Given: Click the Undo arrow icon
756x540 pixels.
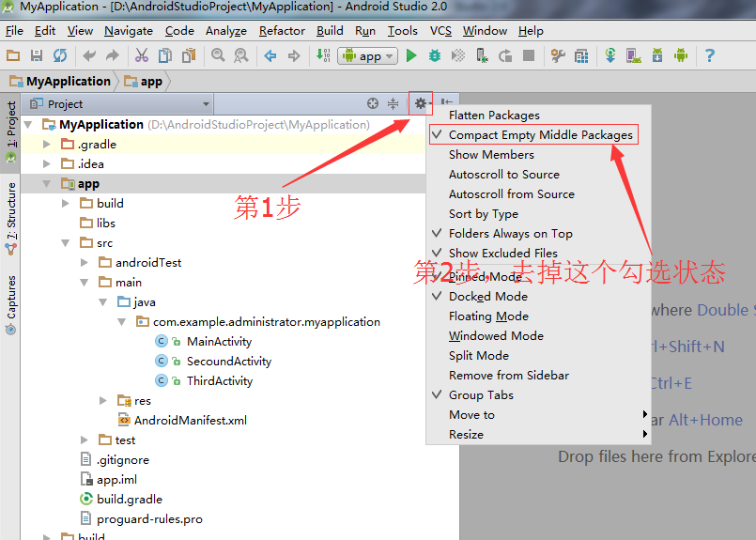Looking at the screenshot, I should pyautogui.click(x=89, y=56).
